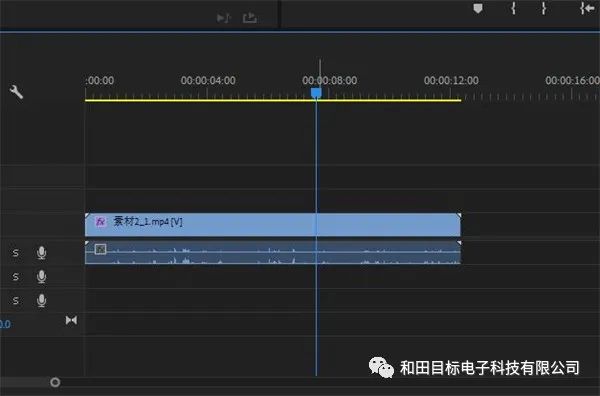The image size is (600, 396).
Task: Click the master track bowtie icon
Action: pos(71,320)
